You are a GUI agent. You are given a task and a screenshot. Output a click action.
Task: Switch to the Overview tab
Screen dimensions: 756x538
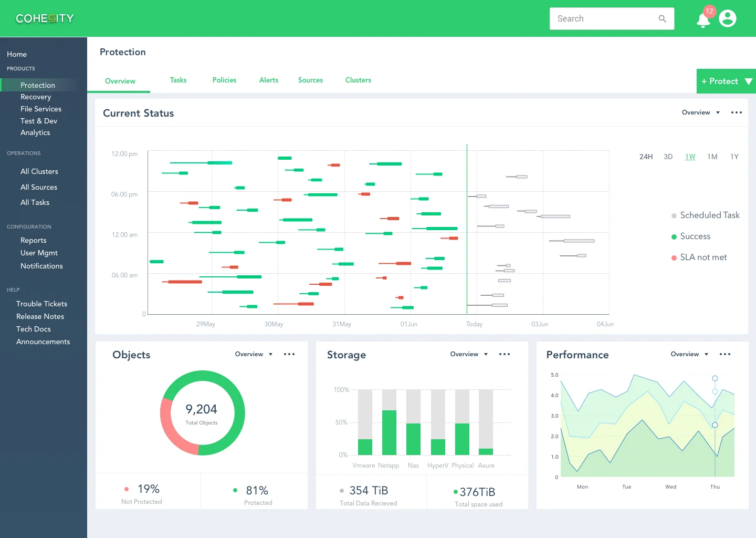[x=120, y=81]
